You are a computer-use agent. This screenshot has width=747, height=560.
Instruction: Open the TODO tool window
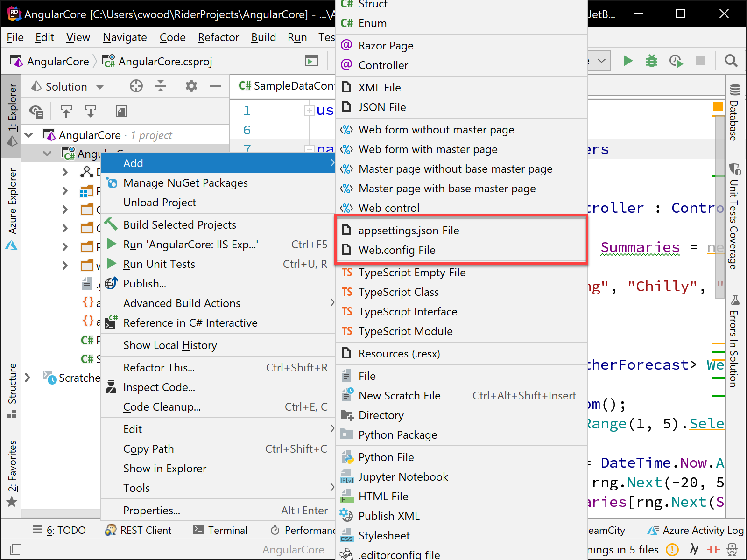(x=59, y=530)
